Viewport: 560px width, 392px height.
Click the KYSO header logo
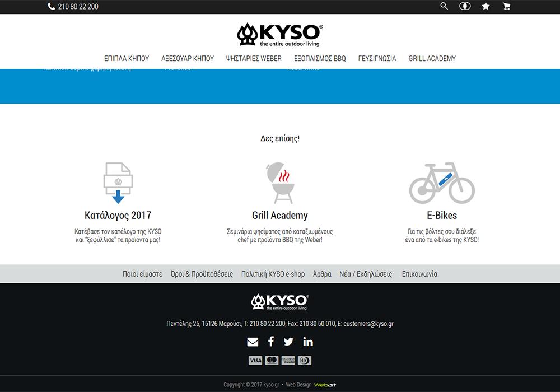click(x=280, y=35)
